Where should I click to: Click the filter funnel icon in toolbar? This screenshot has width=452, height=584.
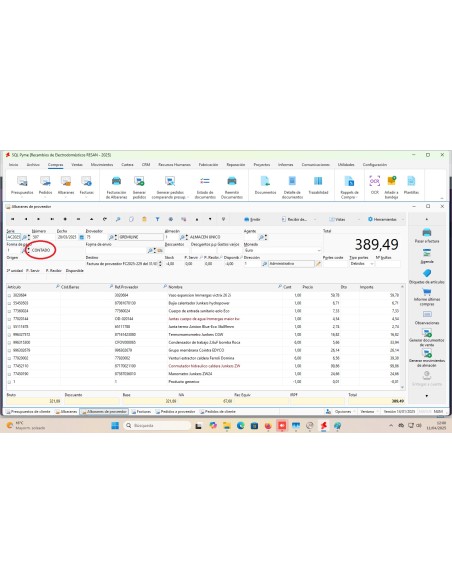pos(157,219)
